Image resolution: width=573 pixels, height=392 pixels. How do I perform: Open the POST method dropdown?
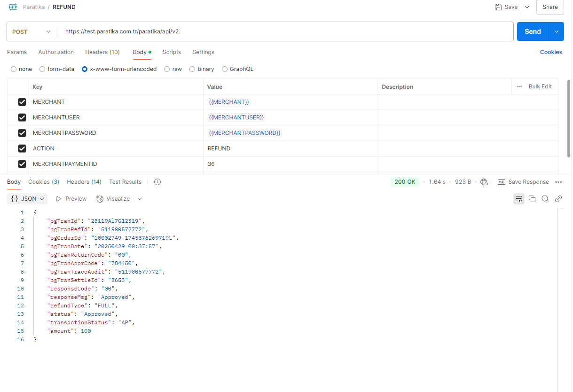click(31, 31)
